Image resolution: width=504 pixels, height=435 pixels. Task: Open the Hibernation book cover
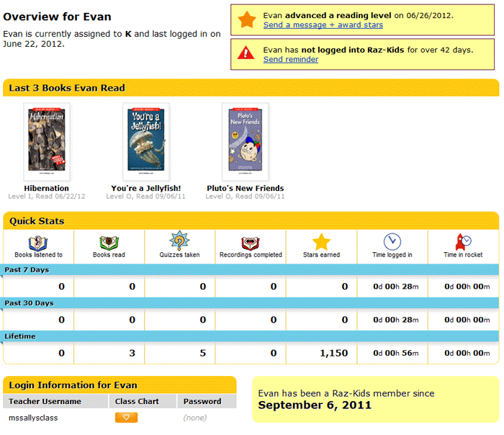coord(47,142)
